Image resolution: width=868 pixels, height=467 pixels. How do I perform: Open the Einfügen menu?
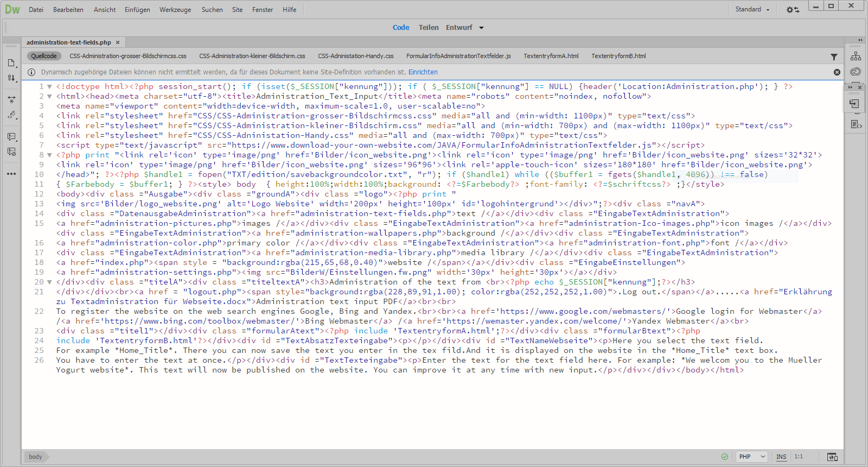coord(137,10)
